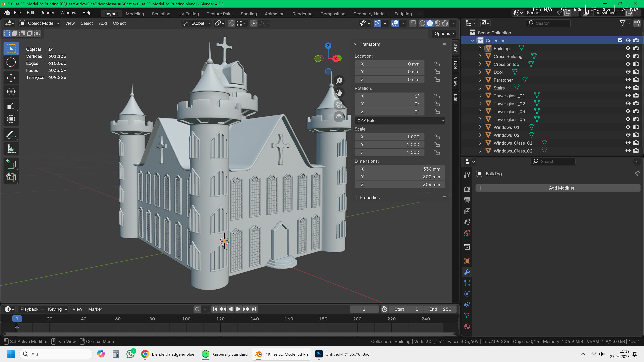
Task: Uncheck the Collection exclude checkbox
Action: point(620,40)
